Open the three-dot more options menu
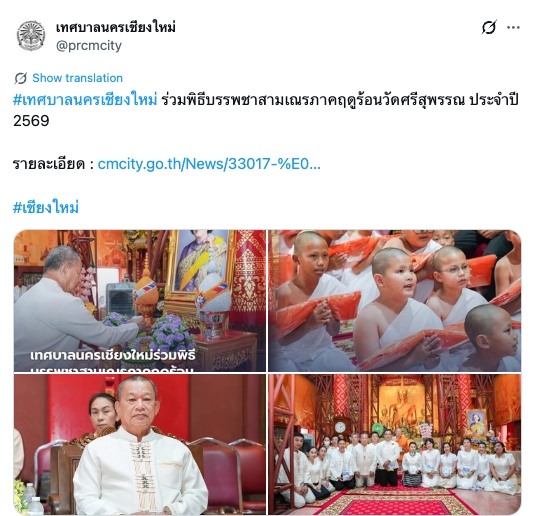Viewport: 536px width, 516px height. tap(513, 27)
